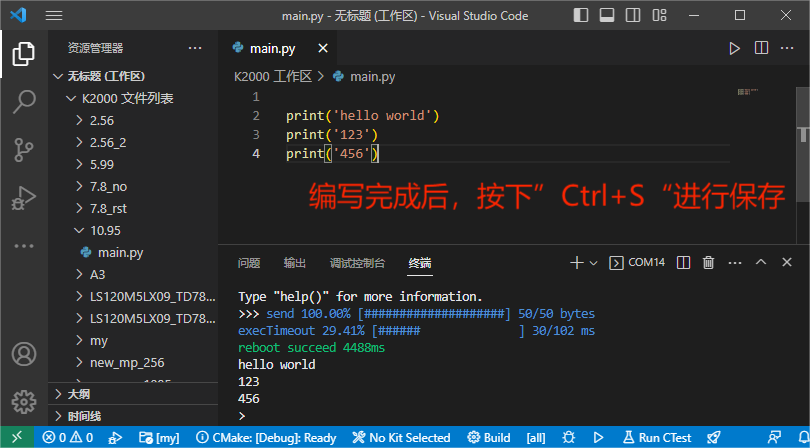Show additional views ellipsis in activity bar
Screen dimensions: 810x448
point(24,246)
